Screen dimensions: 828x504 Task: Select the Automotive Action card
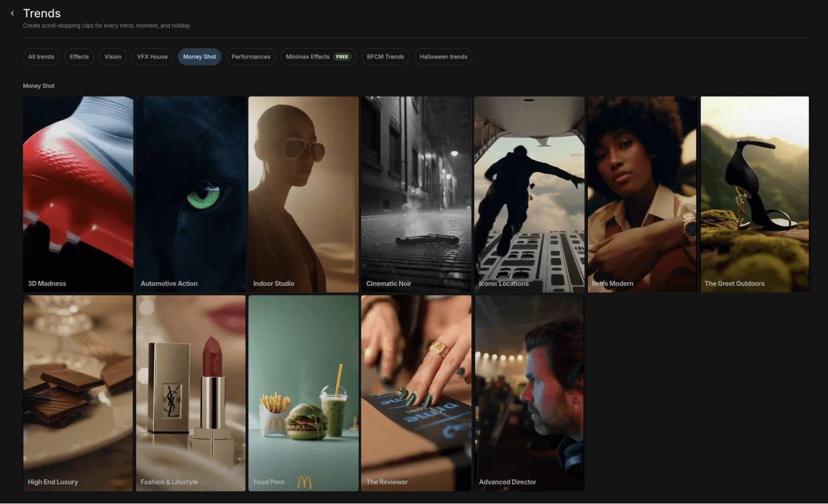tap(191, 194)
